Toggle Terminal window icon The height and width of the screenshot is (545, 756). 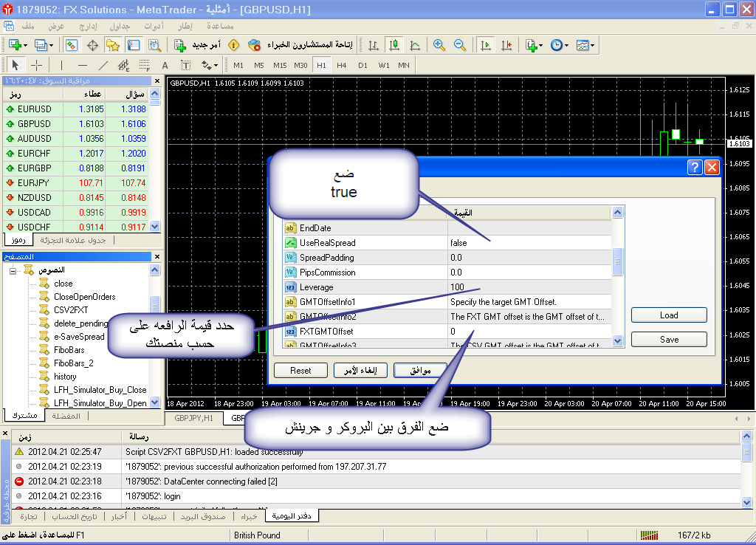click(x=134, y=45)
